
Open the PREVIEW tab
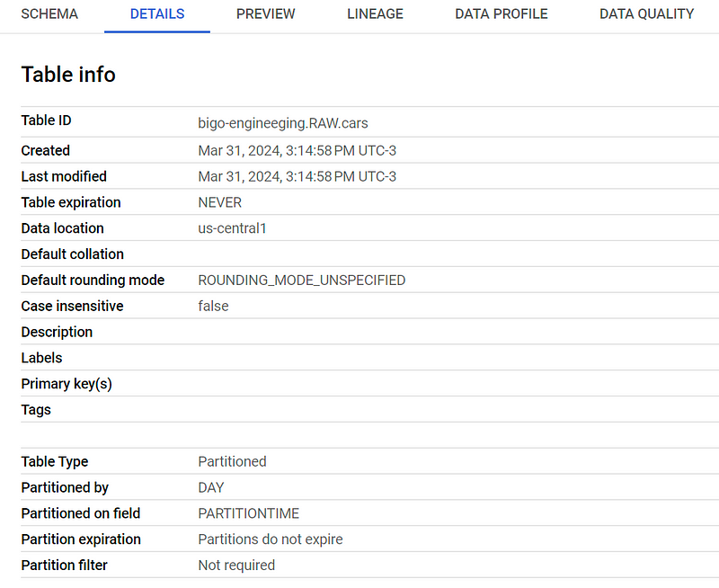pos(266,14)
